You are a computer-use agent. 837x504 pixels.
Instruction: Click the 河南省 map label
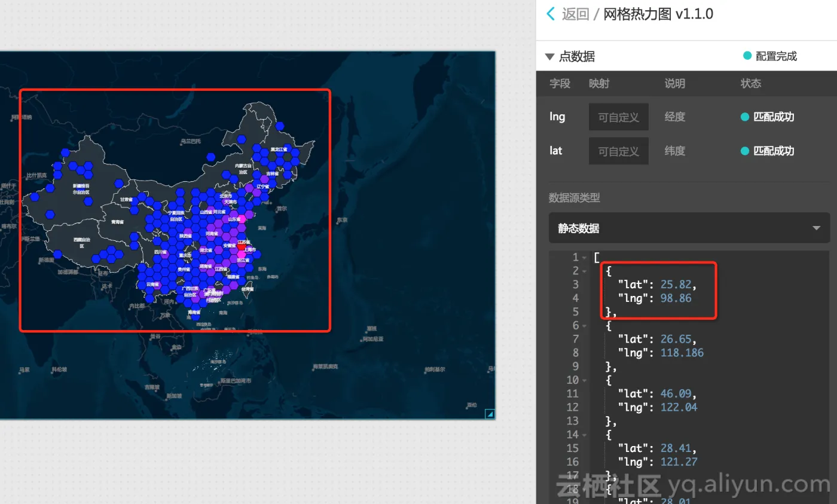213,233
